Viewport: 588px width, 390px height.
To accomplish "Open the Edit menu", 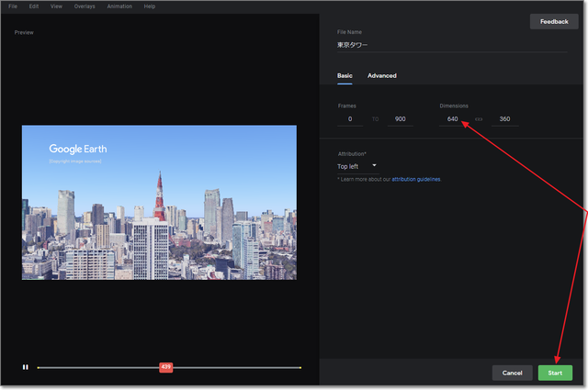I will (34, 6).
